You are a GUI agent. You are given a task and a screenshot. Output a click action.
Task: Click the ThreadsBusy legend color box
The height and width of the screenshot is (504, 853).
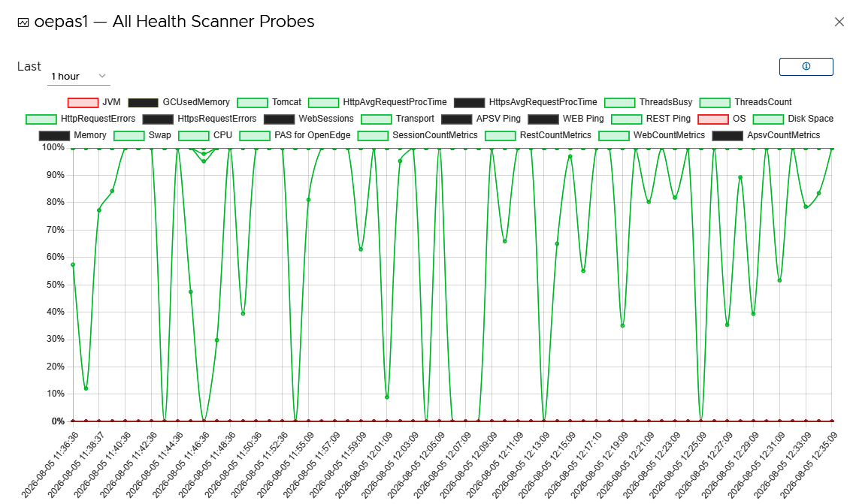[619, 103]
